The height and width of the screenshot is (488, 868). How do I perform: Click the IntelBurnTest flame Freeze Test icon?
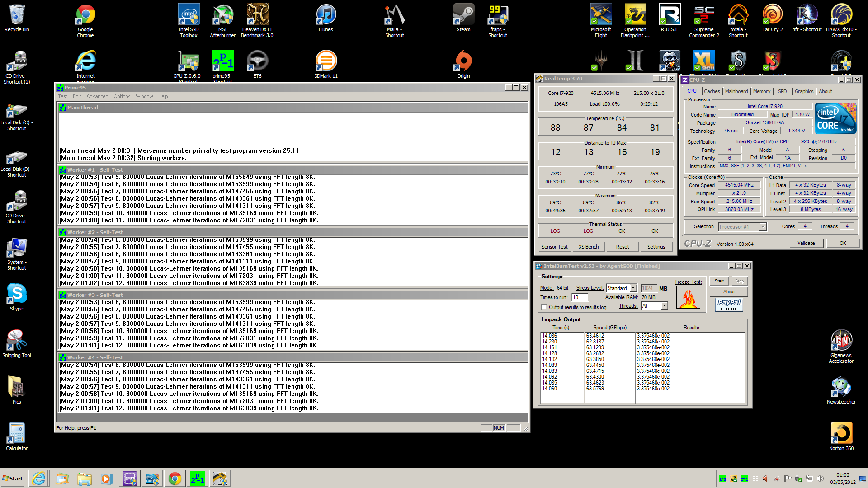point(688,298)
